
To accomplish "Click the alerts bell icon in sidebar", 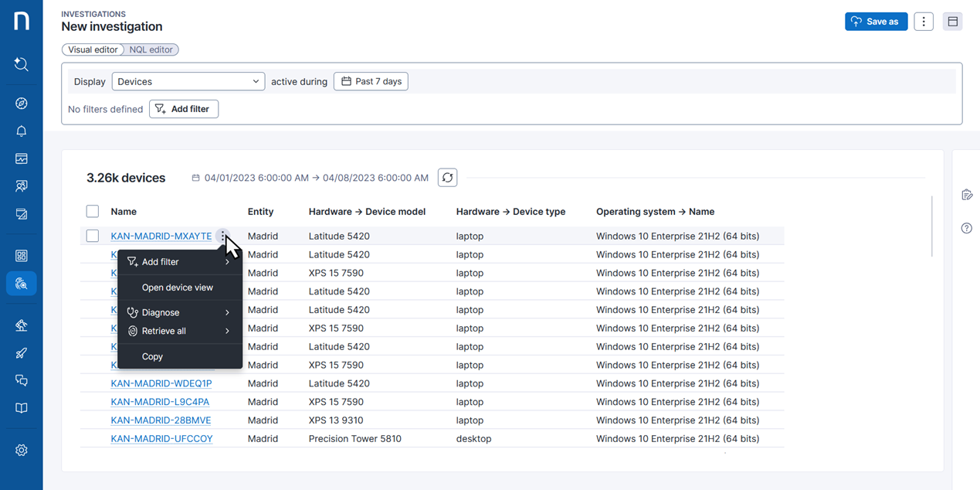I will pyautogui.click(x=21, y=131).
